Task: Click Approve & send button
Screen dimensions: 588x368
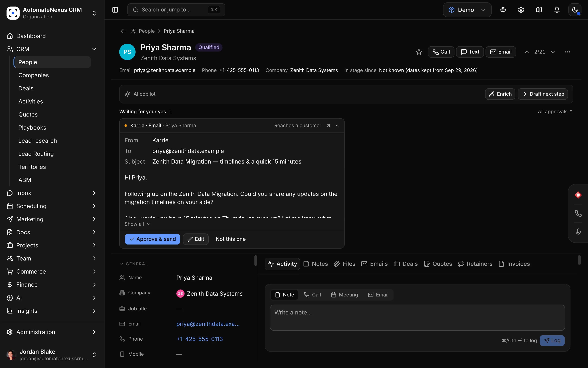Action: pos(152,239)
